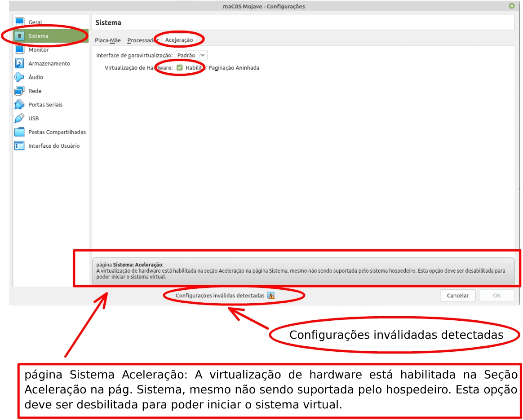Select the Sistema chip icon
This screenshot has width=523, height=420.
(19, 36)
